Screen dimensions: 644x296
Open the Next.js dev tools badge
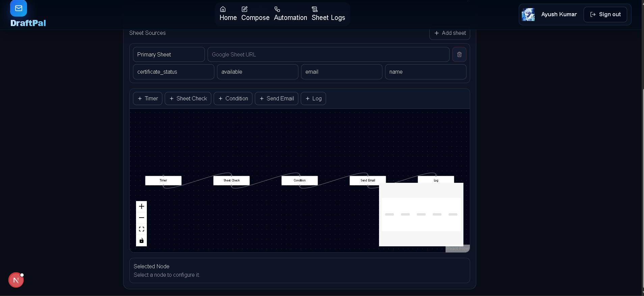(x=16, y=280)
